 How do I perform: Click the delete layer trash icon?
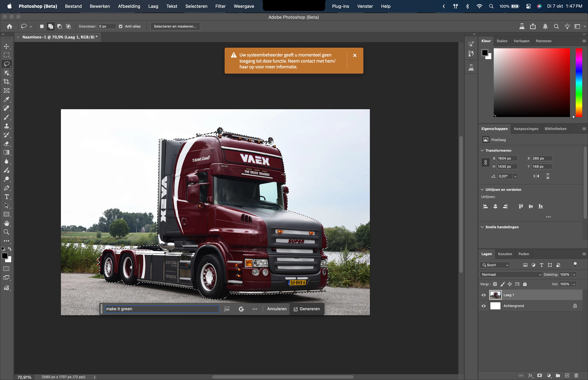click(576, 375)
